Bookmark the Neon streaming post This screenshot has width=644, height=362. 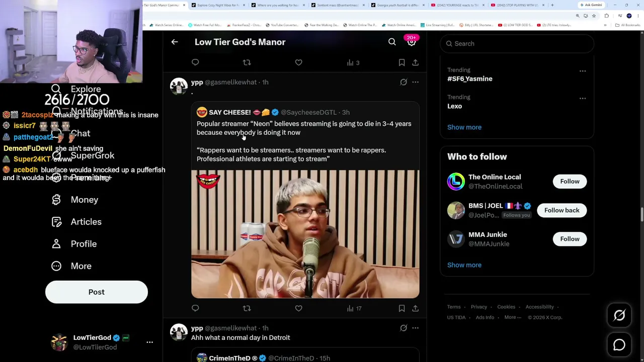401,308
